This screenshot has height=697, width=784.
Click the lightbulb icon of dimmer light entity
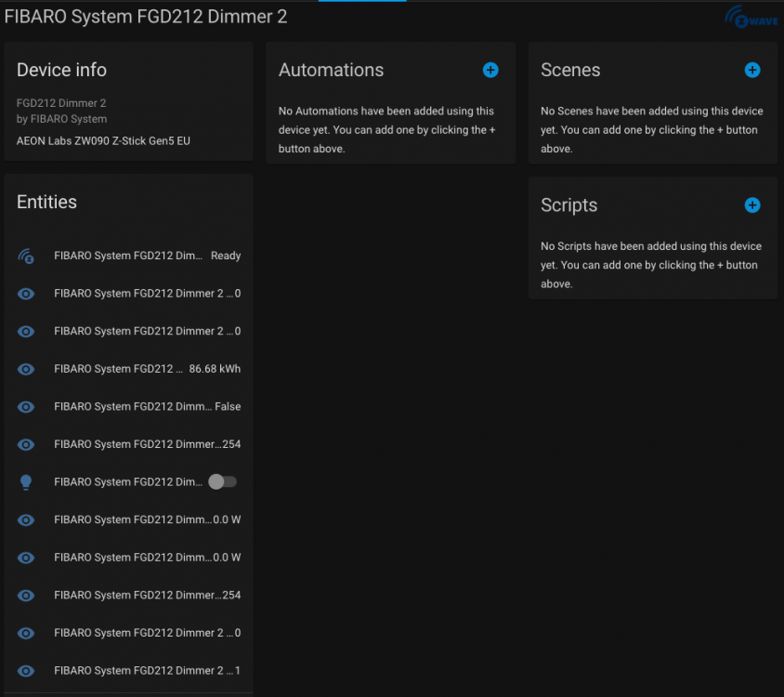pos(26,481)
